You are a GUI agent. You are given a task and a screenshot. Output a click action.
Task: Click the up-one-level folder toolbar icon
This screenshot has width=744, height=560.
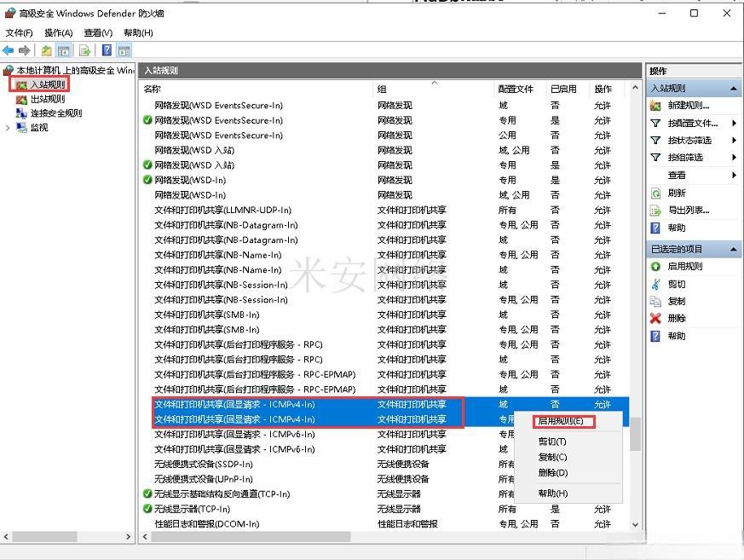tap(47, 50)
